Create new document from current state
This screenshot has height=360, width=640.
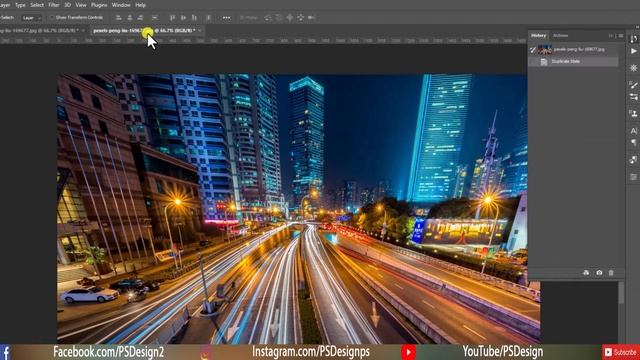(x=586, y=272)
